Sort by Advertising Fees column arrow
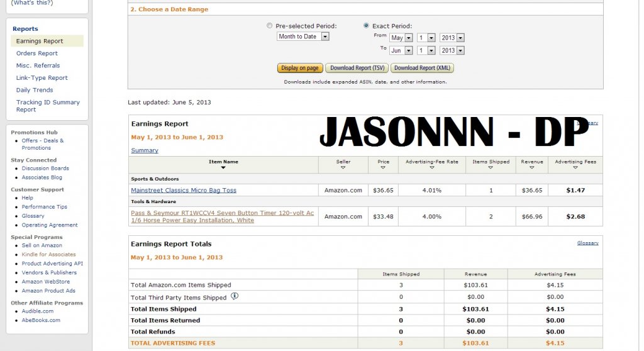 pos(574,168)
